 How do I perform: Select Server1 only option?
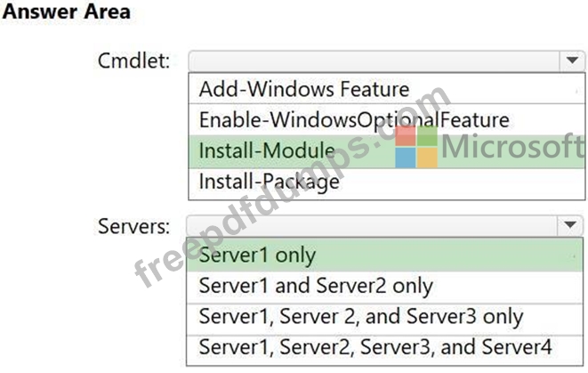(x=385, y=255)
